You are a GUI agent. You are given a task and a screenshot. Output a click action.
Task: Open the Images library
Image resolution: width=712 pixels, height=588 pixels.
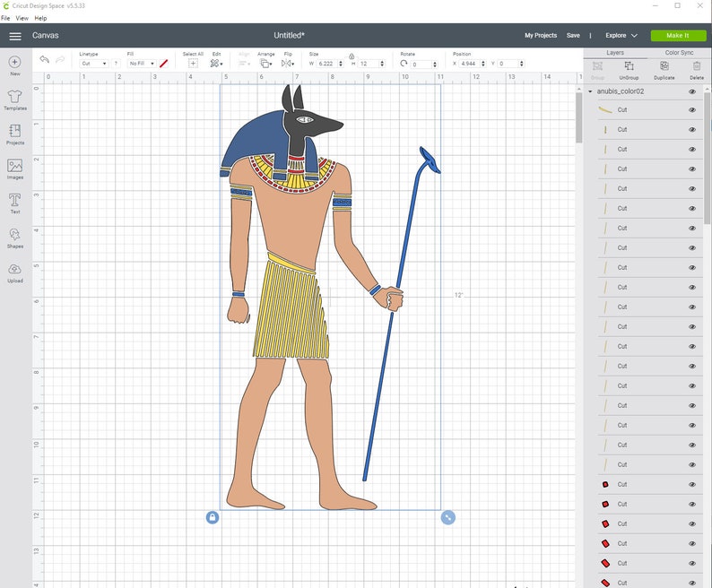click(x=15, y=169)
